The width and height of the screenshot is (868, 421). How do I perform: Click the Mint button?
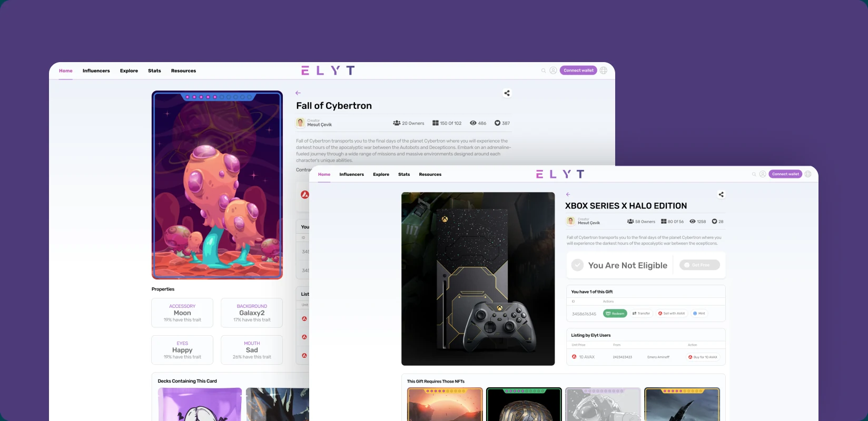699,314
